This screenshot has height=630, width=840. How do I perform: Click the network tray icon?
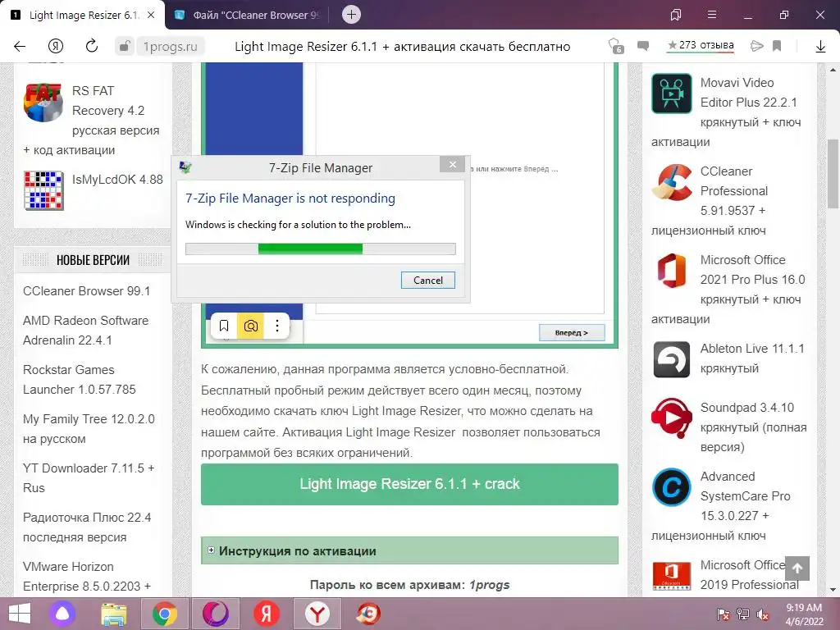click(742, 614)
